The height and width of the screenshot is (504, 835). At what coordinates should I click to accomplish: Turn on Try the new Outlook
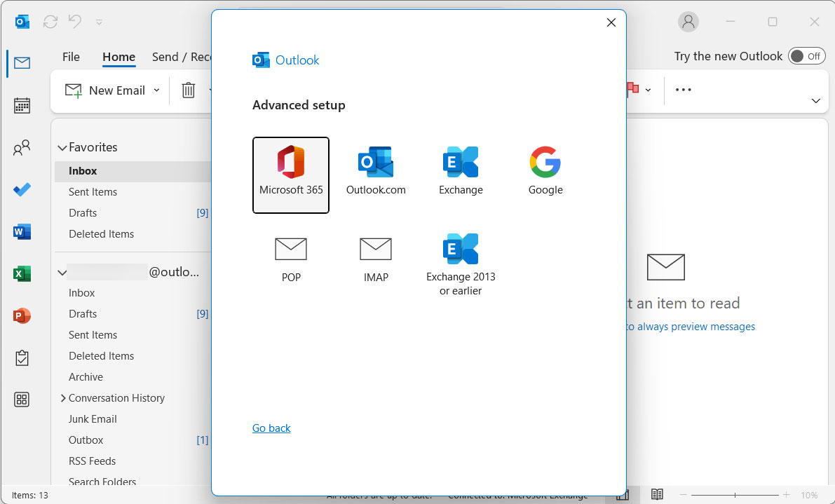point(806,56)
